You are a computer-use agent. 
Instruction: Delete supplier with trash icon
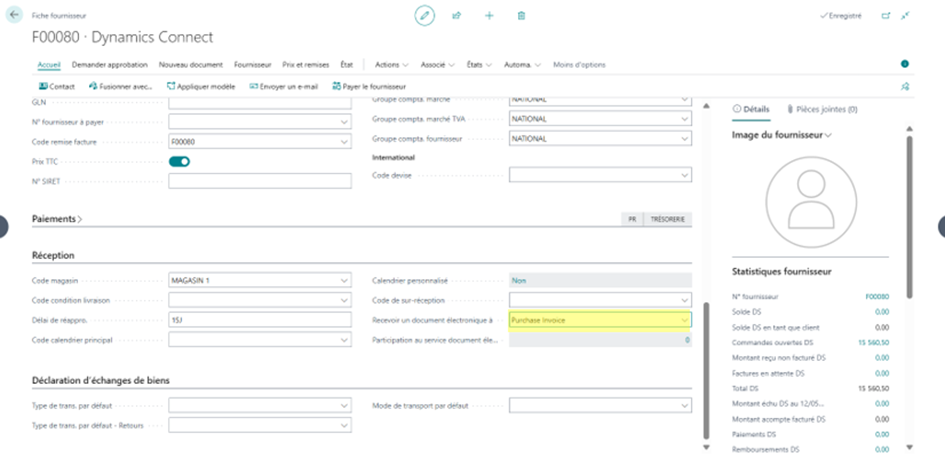[521, 16]
